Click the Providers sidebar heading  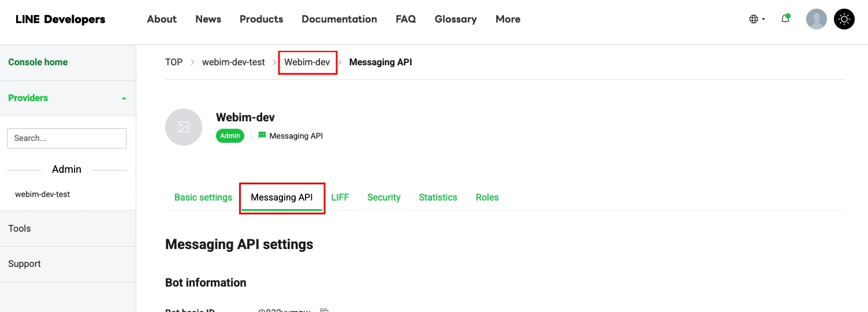(28, 98)
